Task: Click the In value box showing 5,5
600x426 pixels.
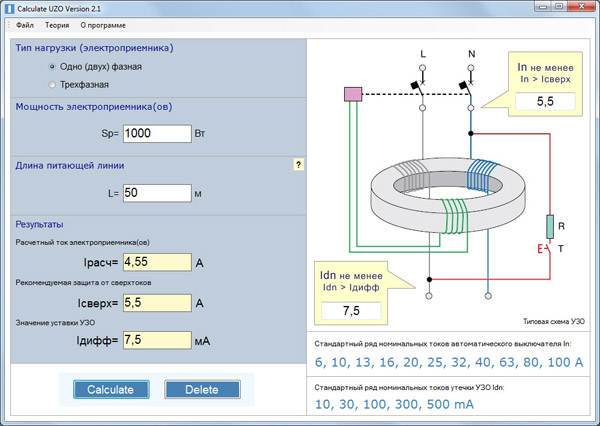Action: click(545, 101)
